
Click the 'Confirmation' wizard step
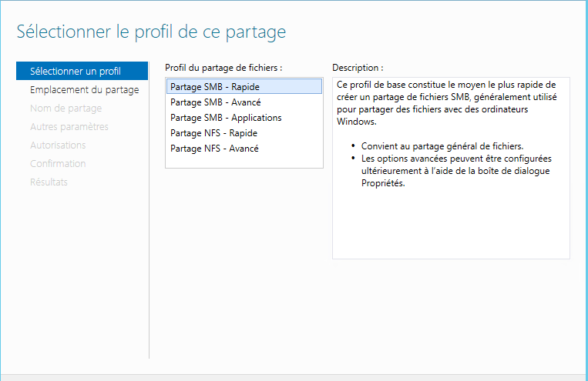(58, 163)
